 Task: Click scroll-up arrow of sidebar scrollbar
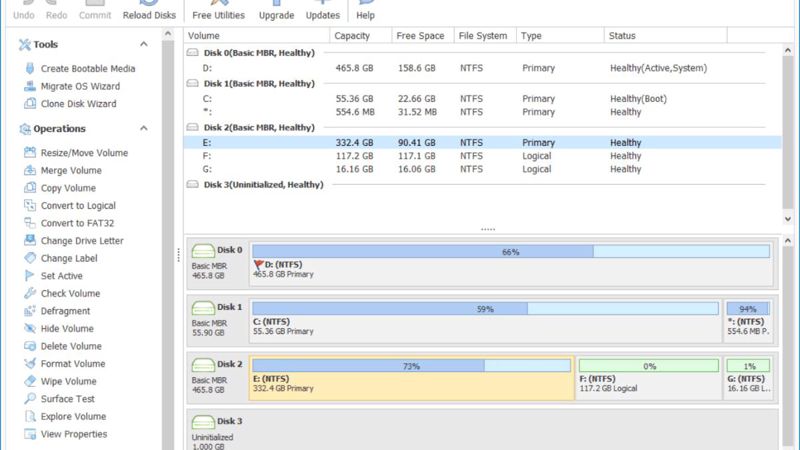tap(168, 34)
